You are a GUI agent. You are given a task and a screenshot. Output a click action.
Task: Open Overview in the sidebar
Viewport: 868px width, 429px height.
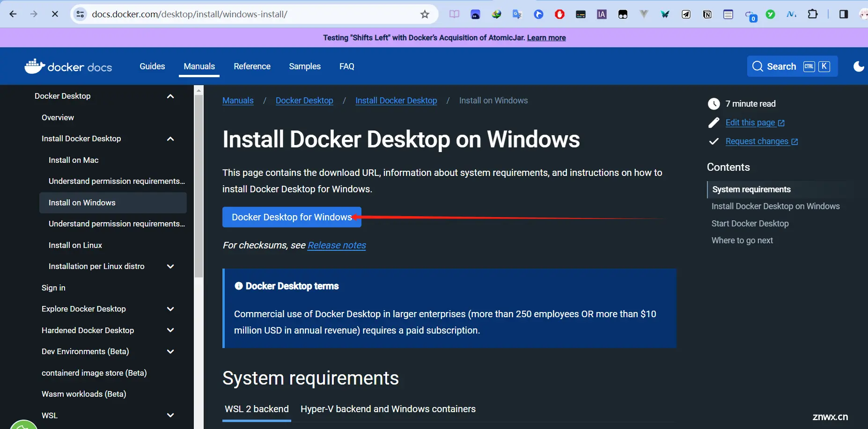click(x=58, y=117)
